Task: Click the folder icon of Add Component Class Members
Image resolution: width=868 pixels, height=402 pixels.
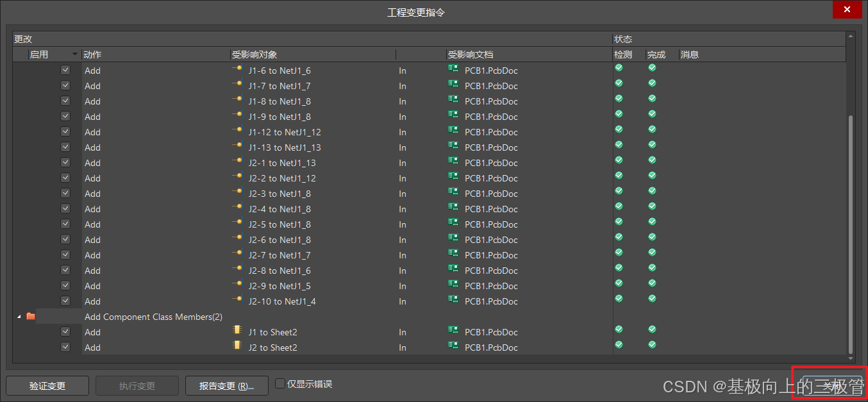Action: [31, 316]
